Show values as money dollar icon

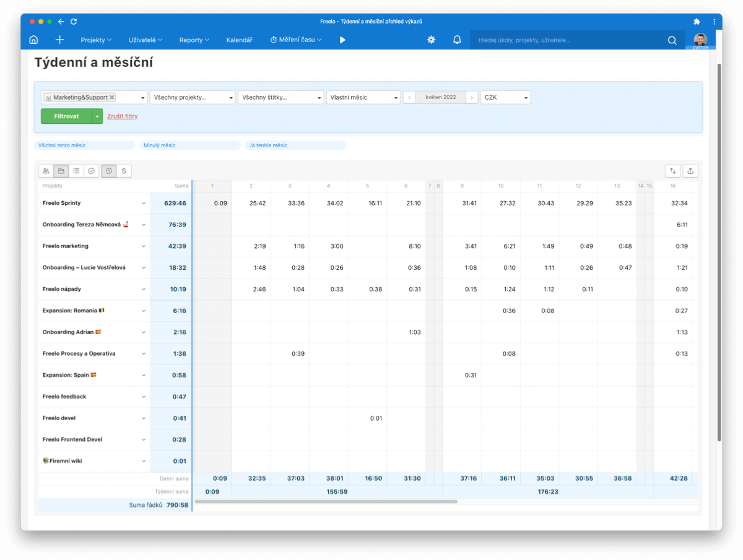pos(124,171)
